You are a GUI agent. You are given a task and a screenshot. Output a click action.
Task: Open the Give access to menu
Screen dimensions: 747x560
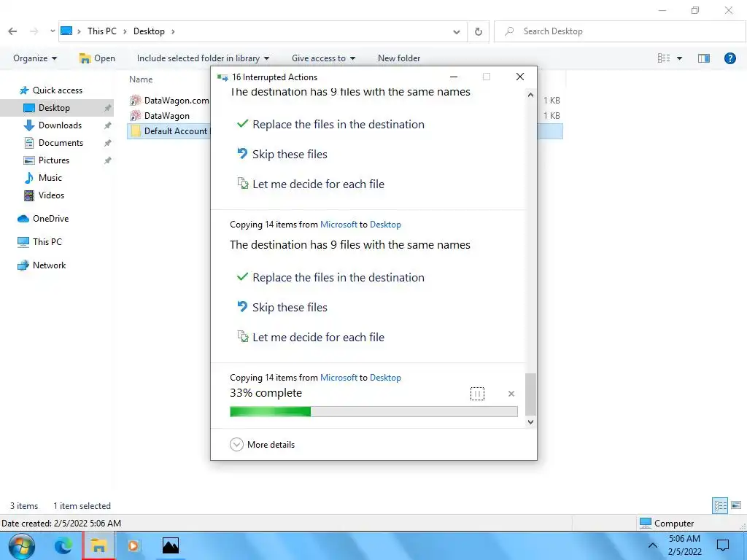[323, 58]
